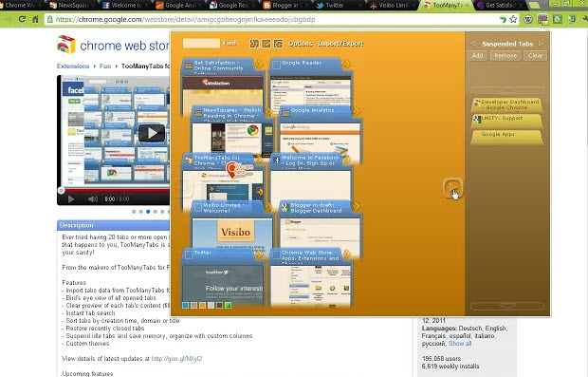Select the highlighted blue slideshow dot
This screenshot has width=588, height=377.
tap(148, 212)
